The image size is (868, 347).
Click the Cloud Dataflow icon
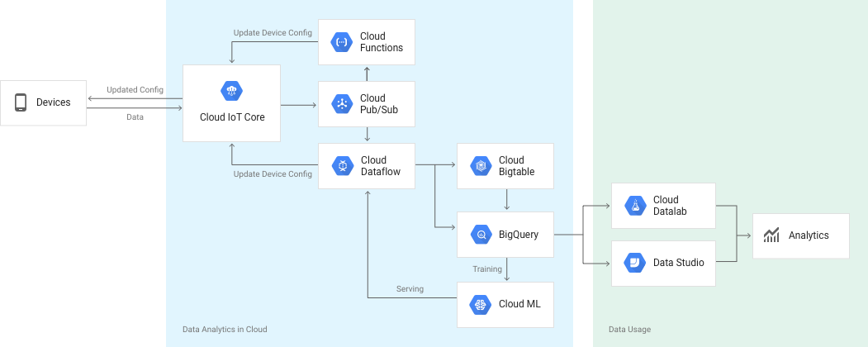(343, 166)
